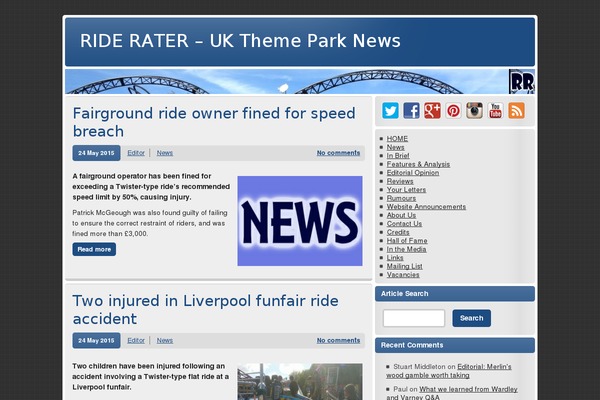Open News in the sidebar menu
600x400 pixels.
[395, 147]
